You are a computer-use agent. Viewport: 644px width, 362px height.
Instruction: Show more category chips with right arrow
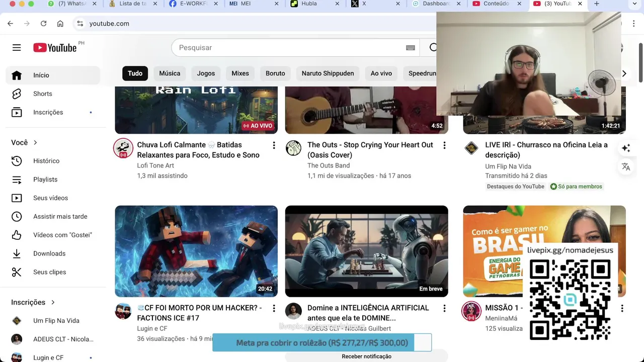[624, 73]
